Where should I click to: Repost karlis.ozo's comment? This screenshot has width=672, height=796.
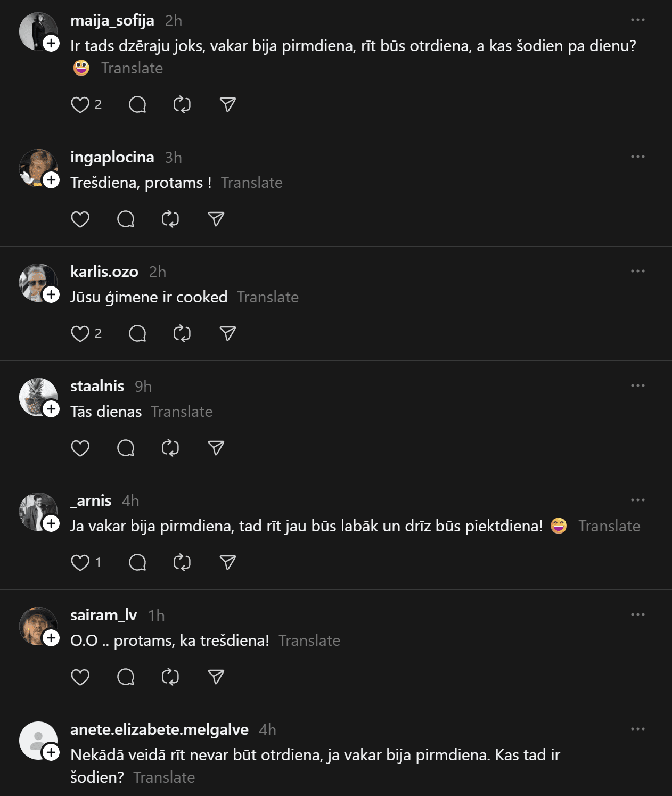182,334
